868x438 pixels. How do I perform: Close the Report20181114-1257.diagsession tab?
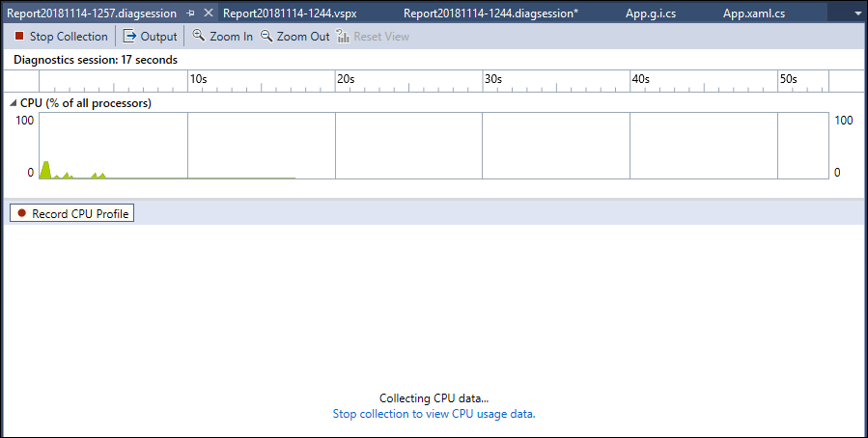coord(209,13)
